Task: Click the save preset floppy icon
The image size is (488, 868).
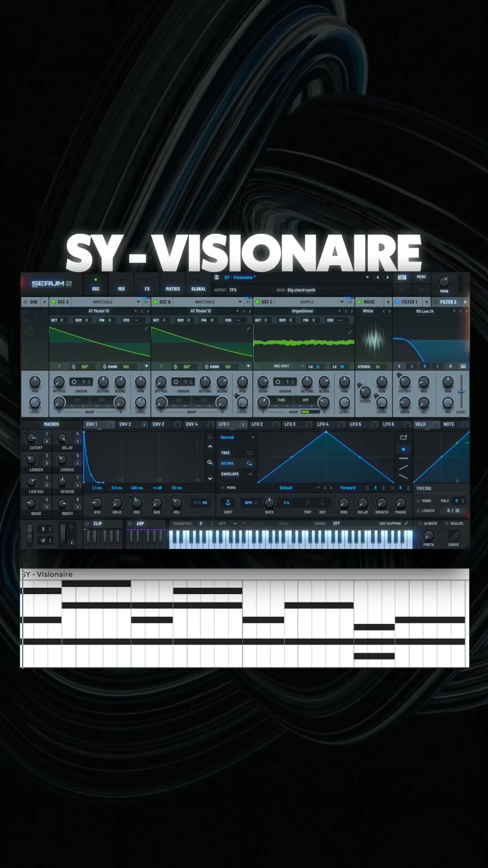Action: pyautogui.click(x=217, y=277)
